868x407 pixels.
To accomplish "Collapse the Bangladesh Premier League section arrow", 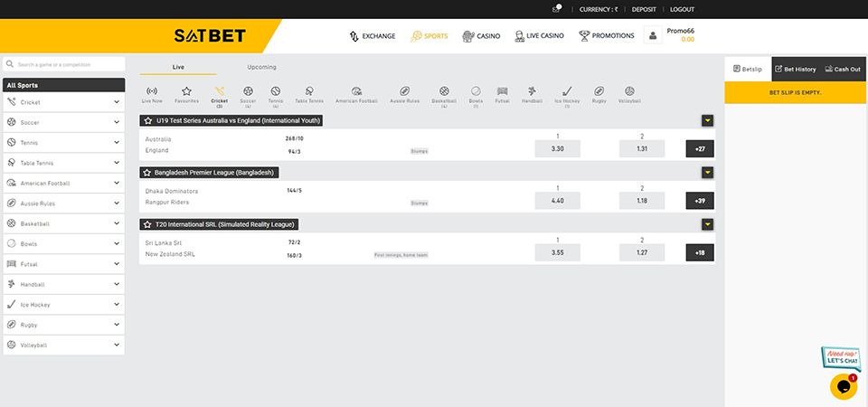I will (x=707, y=173).
